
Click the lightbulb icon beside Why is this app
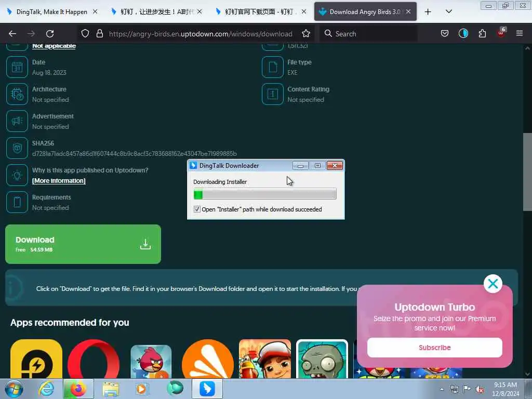(17, 175)
